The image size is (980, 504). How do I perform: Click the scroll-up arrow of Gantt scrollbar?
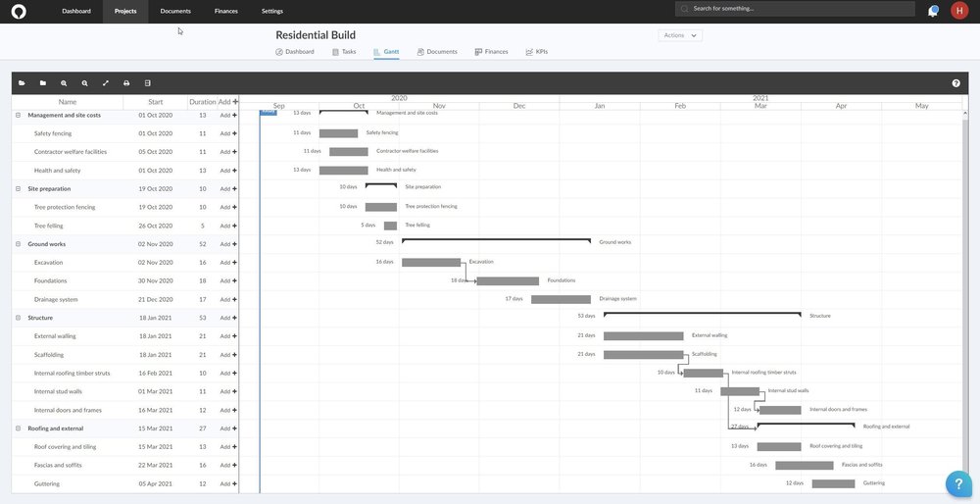point(965,114)
